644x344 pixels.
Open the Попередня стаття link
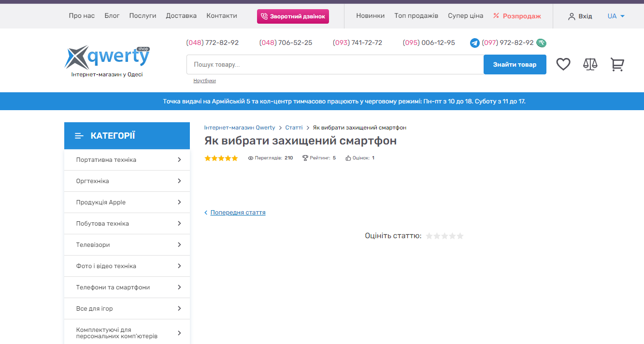tap(238, 213)
